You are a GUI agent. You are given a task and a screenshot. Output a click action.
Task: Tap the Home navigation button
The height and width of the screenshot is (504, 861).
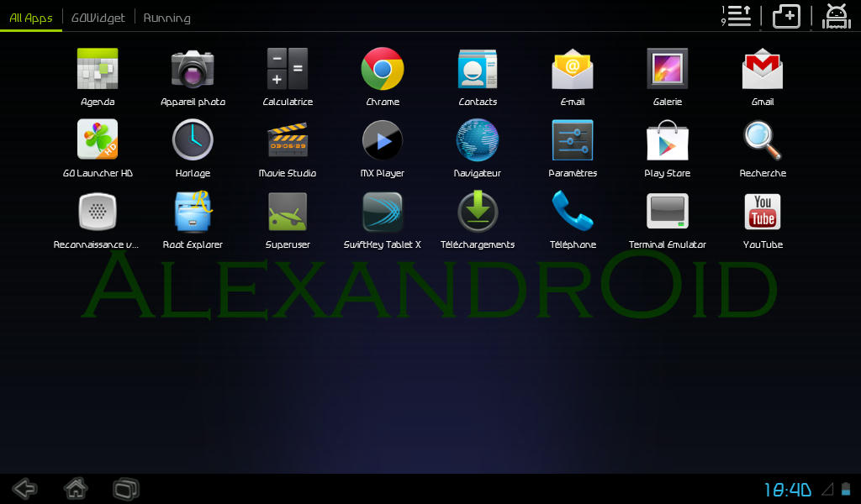point(76,489)
